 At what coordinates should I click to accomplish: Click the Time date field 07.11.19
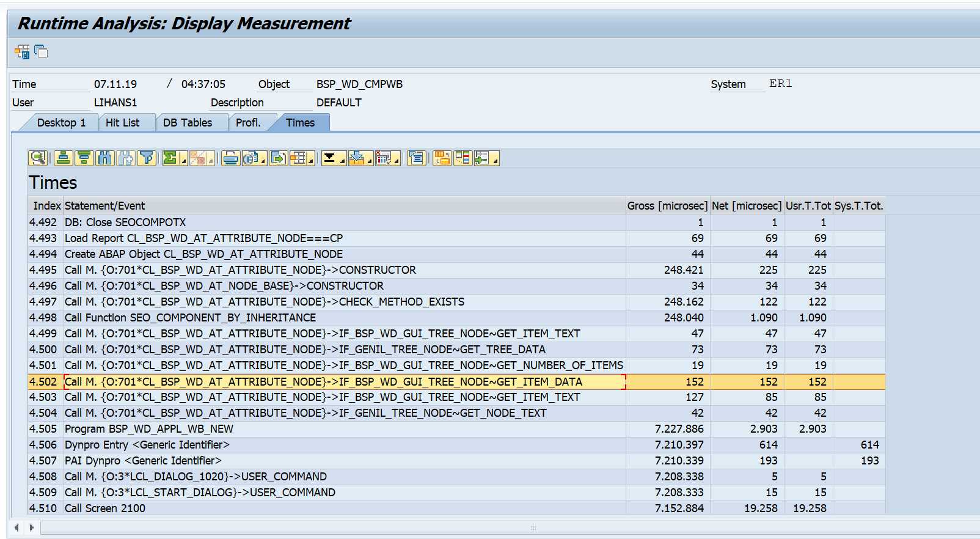point(115,84)
